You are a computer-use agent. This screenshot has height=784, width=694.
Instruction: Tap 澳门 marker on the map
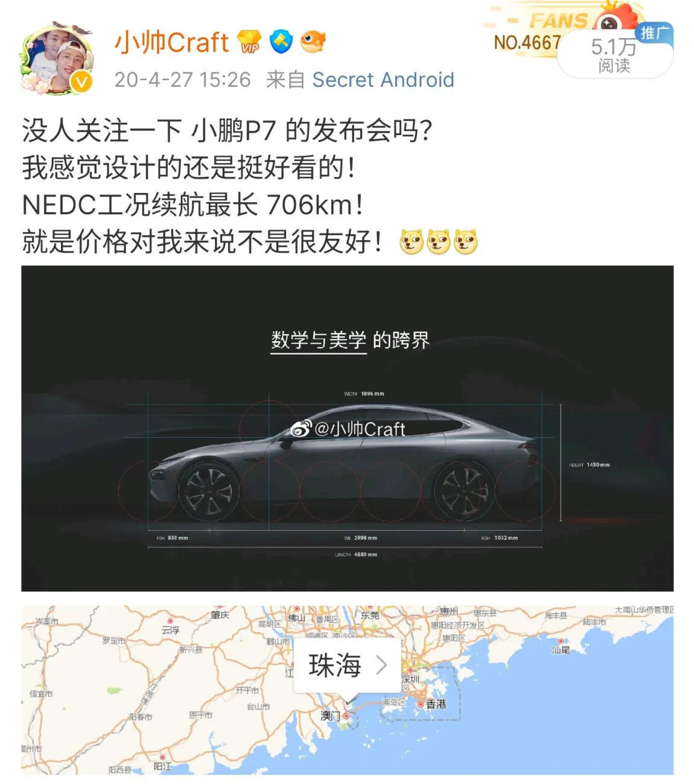[334, 716]
